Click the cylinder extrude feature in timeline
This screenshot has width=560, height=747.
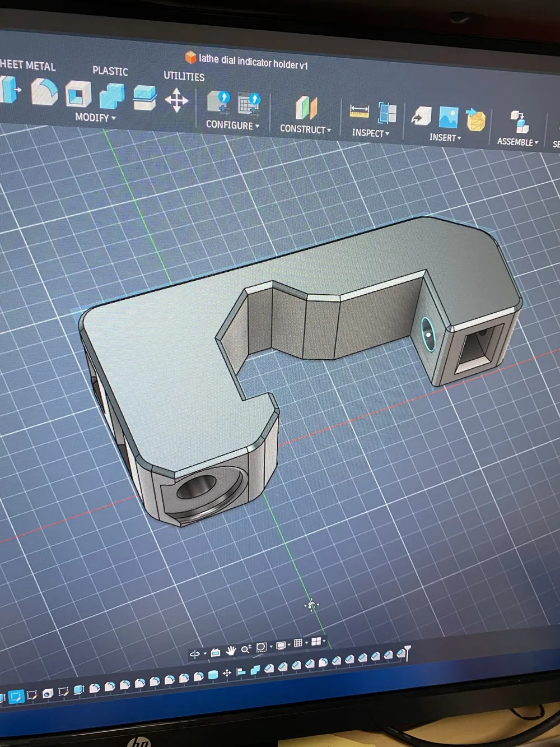pos(213,675)
